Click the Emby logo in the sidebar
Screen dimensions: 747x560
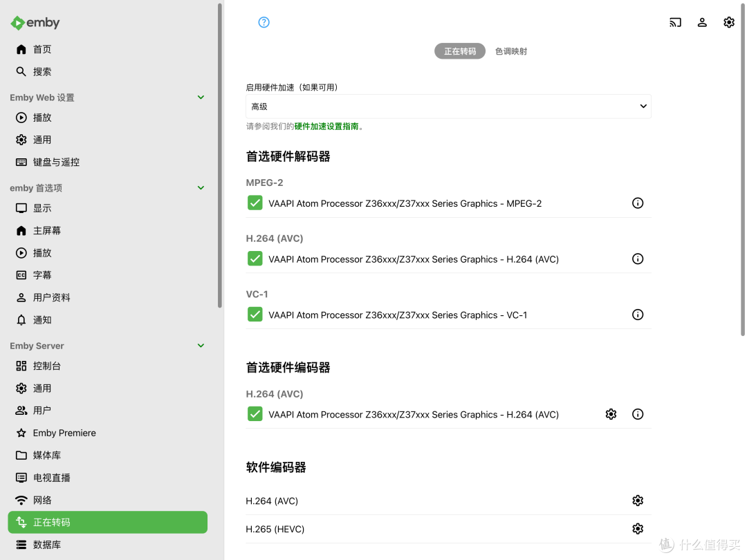pyautogui.click(x=35, y=22)
